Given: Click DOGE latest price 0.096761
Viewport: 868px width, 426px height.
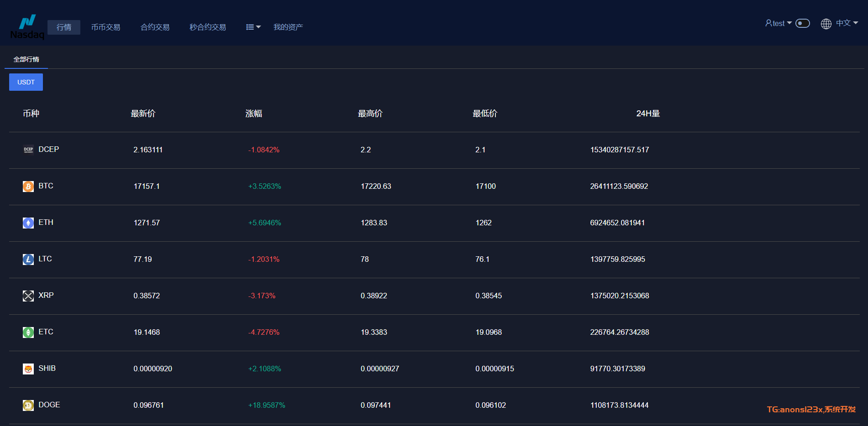Looking at the screenshot, I should 148,405.
